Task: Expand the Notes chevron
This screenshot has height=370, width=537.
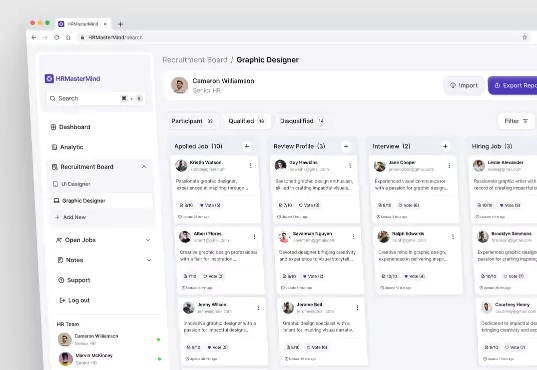Action: (x=149, y=260)
